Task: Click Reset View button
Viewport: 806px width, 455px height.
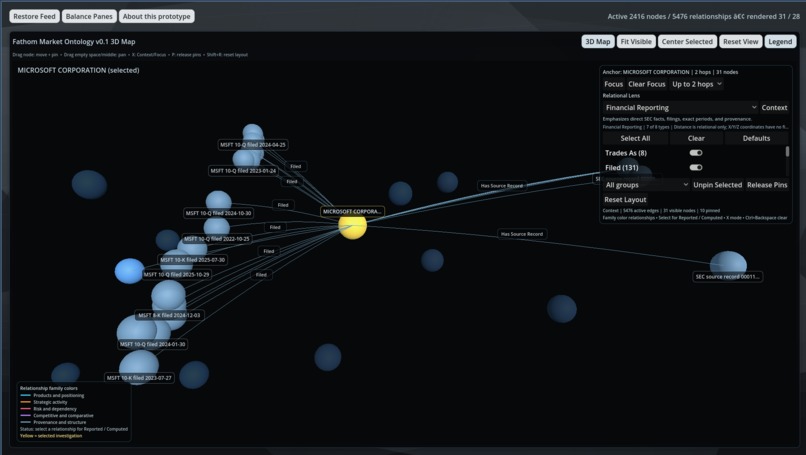Action: (x=740, y=42)
